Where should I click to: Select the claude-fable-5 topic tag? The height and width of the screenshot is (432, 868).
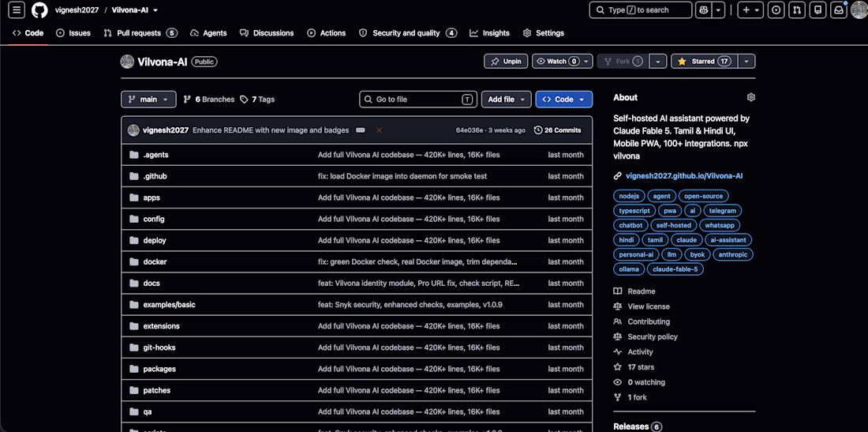point(674,270)
